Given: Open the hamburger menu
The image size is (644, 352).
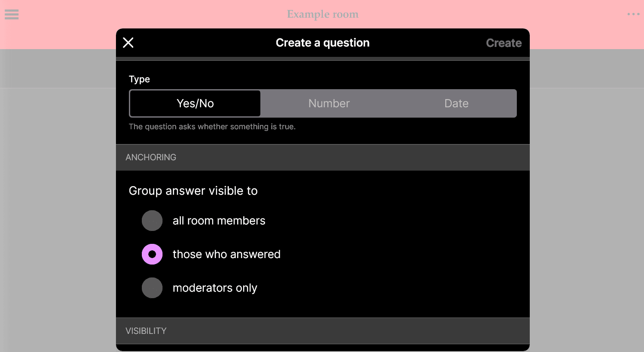Looking at the screenshot, I should (12, 15).
